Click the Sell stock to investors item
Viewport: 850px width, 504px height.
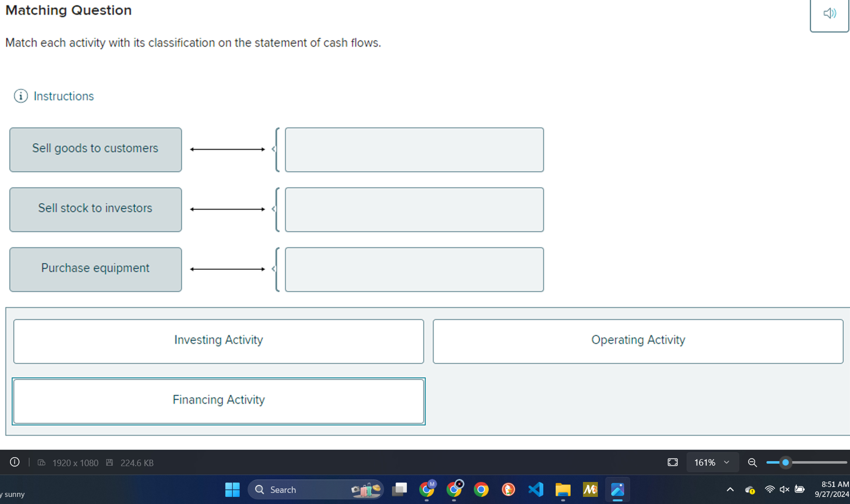(95, 209)
